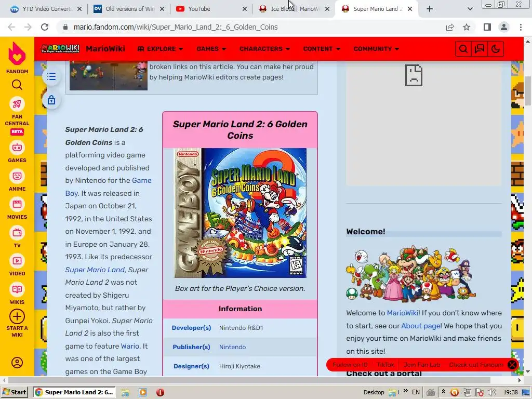This screenshot has height=399, width=532.
Task: Open Fandom sidebar search magnifier
Action: [17, 85]
